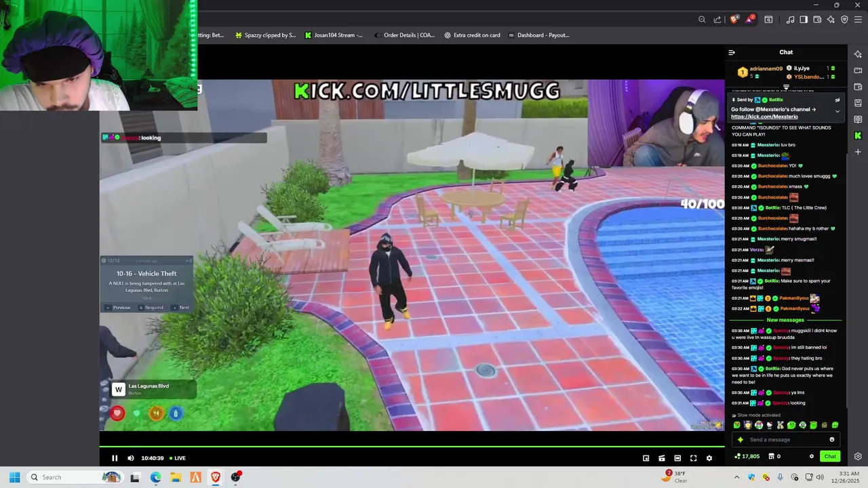Viewport: 868px width, 488px height.
Task: Open the kick.com/Mexsterio link
Action: tap(764, 117)
